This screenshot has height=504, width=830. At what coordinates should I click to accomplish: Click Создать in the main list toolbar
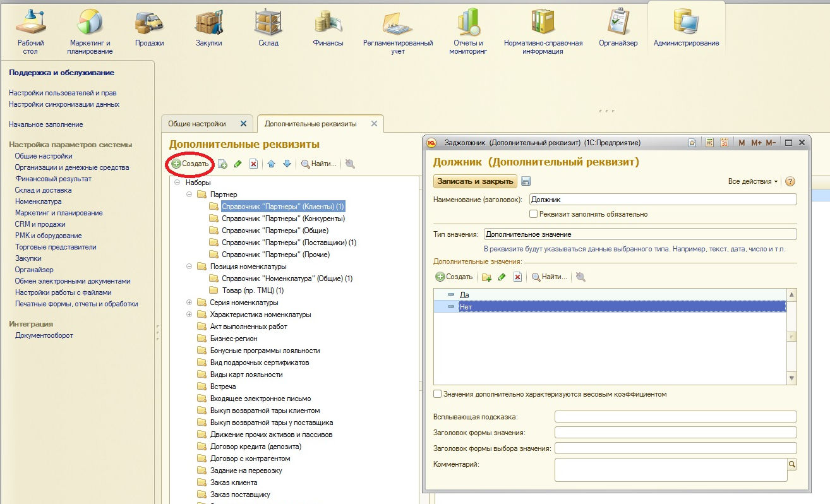tap(190, 164)
